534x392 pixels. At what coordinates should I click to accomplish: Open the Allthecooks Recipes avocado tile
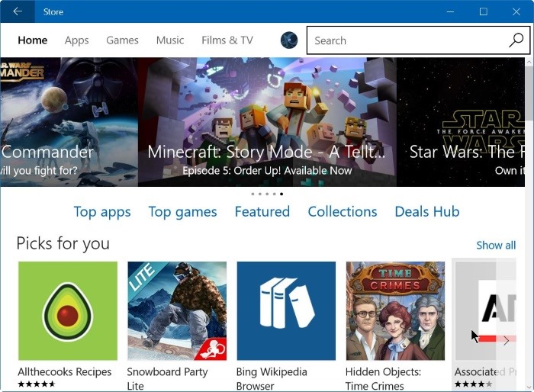click(x=68, y=311)
